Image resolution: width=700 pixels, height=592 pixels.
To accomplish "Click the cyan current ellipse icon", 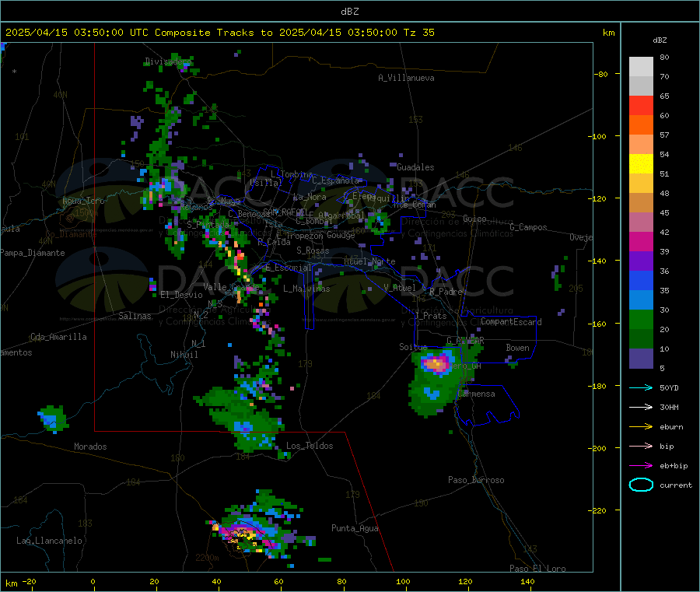I will pyautogui.click(x=641, y=485).
